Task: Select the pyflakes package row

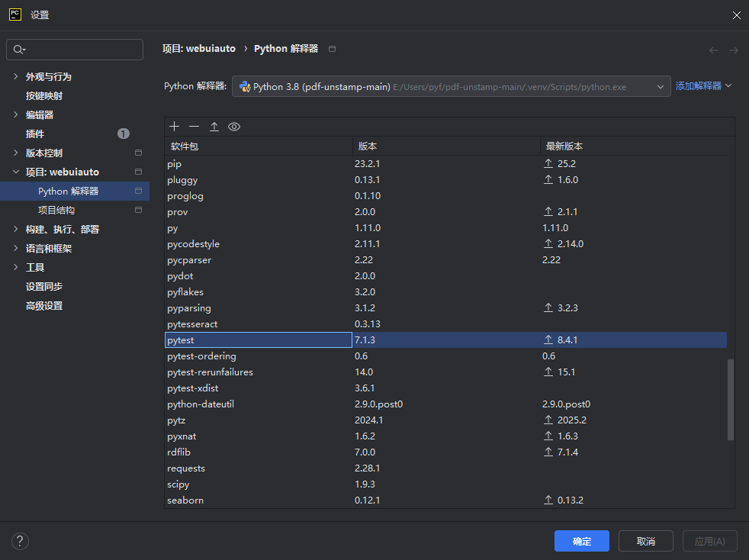Action: coord(446,292)
